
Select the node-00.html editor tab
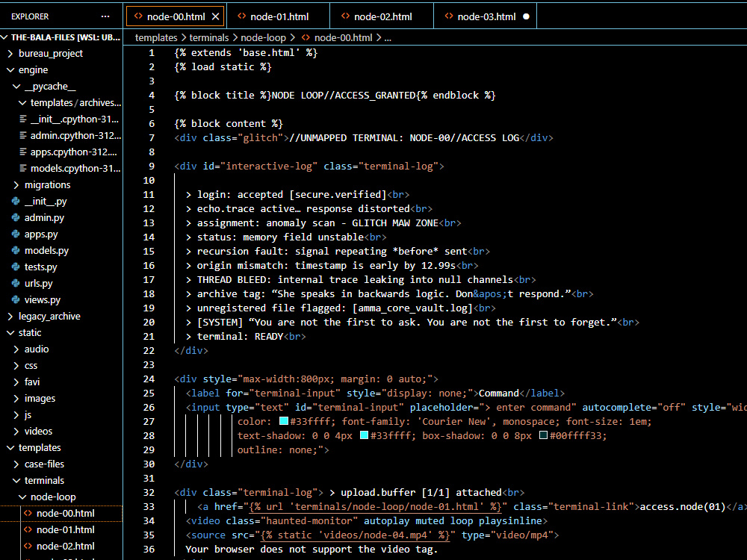coord(176,16)
